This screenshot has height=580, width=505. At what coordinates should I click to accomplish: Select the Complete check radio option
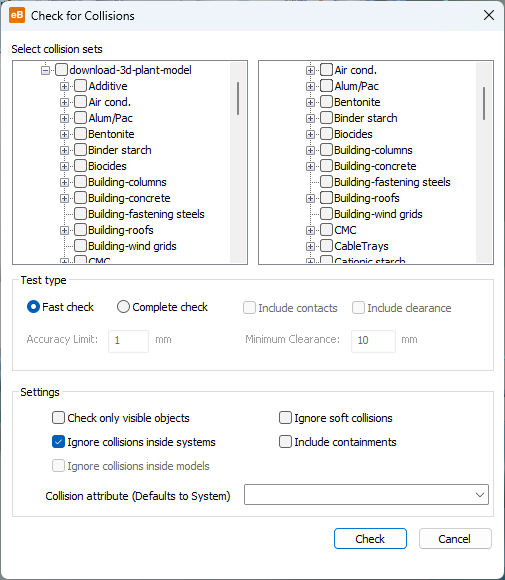(123, 307)
